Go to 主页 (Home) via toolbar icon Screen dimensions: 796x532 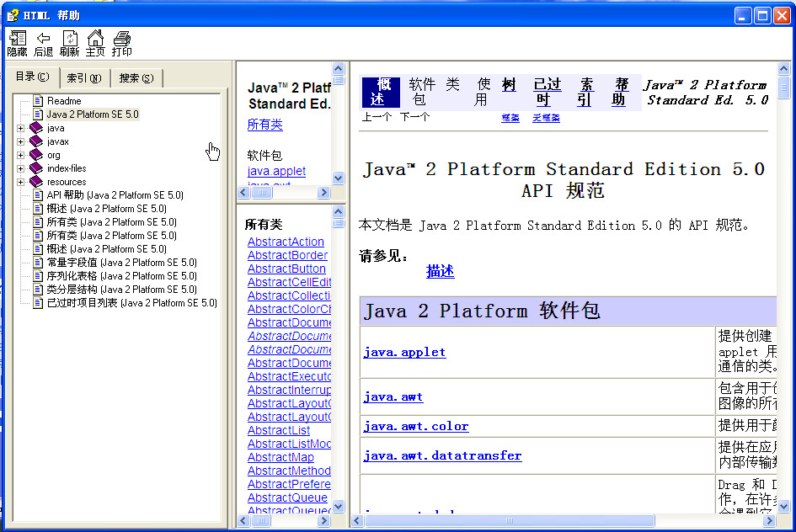[95, 39]
